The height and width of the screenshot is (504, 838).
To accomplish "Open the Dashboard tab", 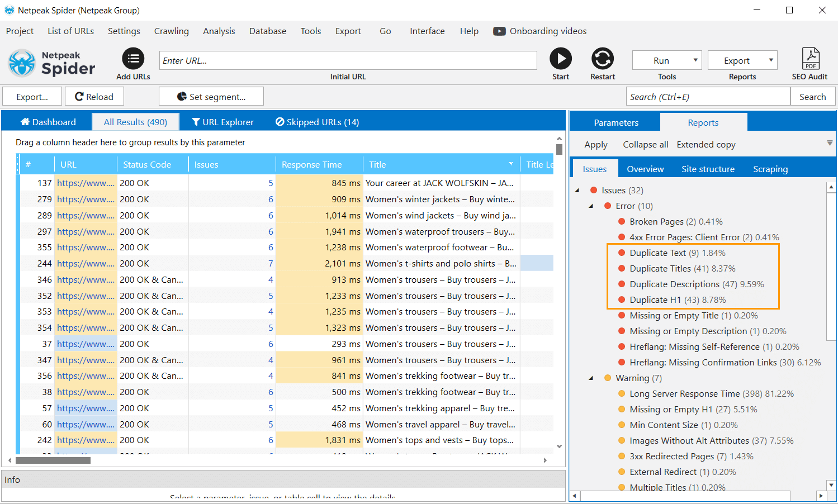I will 48,122.
